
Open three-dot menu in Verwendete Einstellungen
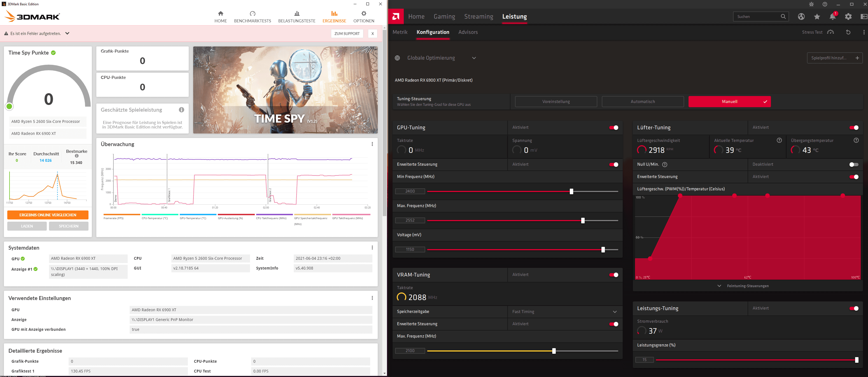click(x=372, y=298)
